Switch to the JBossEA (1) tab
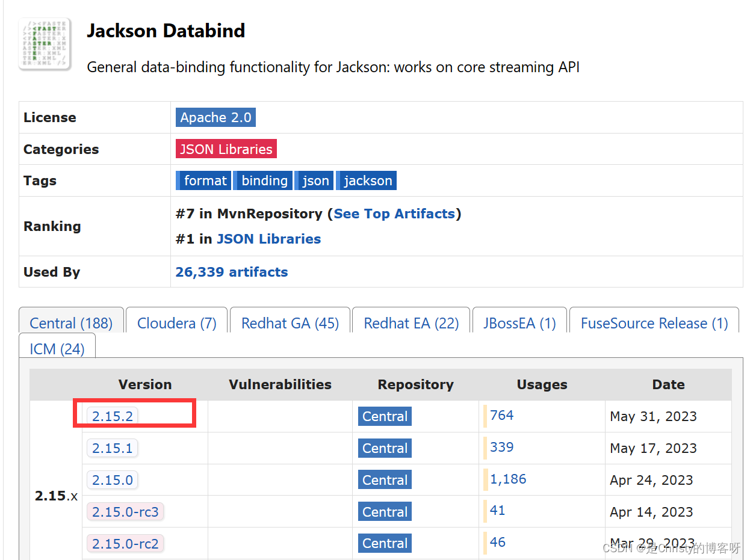 coord(519,320)
